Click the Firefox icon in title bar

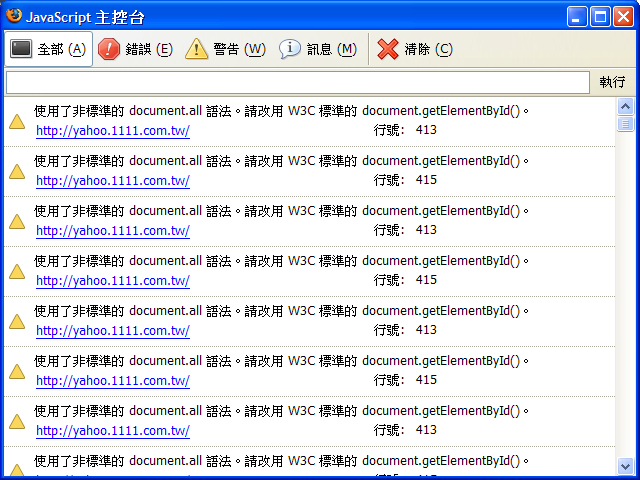13,16
